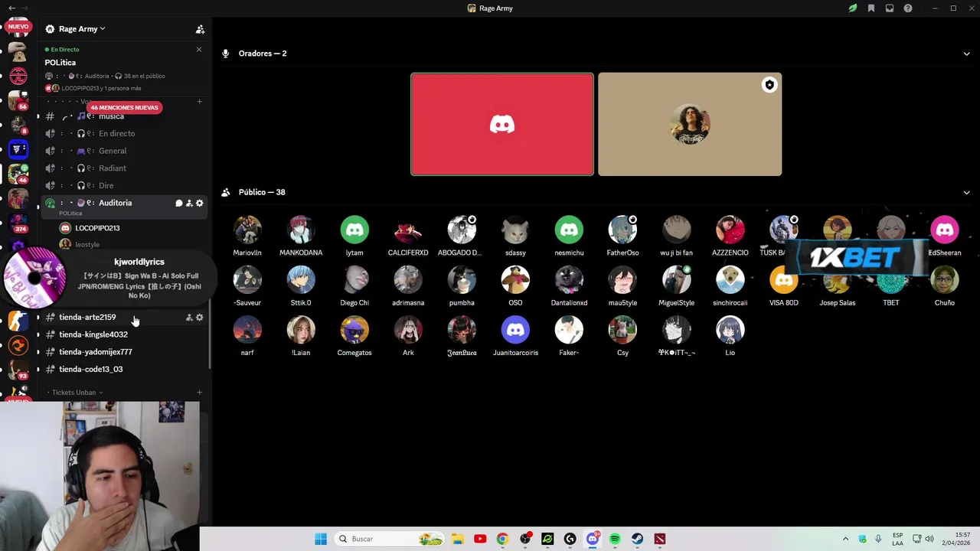
Task: Collapse the Público section chevron
Action: pyautogui.click(x=966, y=192)
